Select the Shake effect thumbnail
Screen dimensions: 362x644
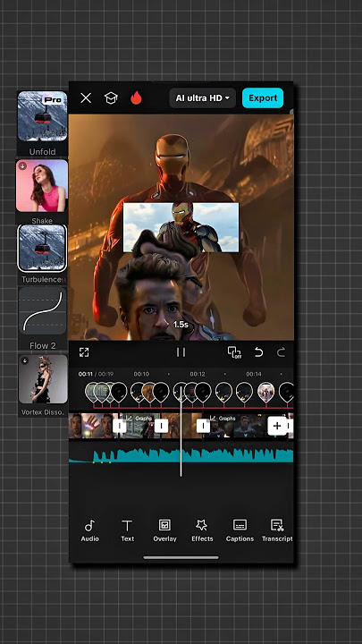[x=42, y=186]
